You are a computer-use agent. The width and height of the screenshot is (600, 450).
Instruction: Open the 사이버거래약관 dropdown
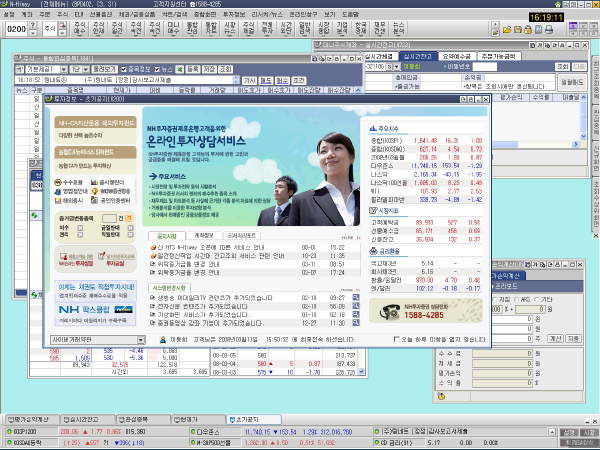[141, 340]
